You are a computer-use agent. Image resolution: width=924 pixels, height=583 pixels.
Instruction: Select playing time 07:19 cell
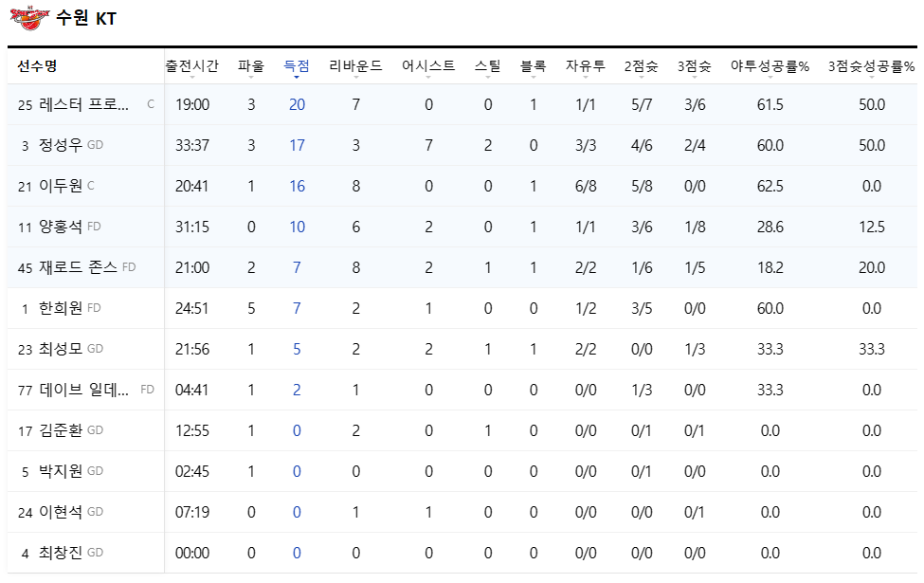click(192, 512)
